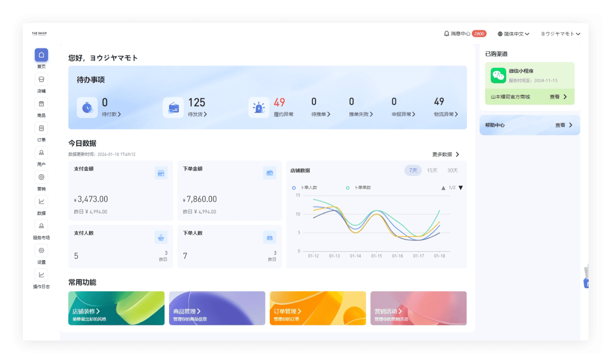Go to 店铺 store section in sidebar
The width and height of the screenshot is (612, 364).
41,80
